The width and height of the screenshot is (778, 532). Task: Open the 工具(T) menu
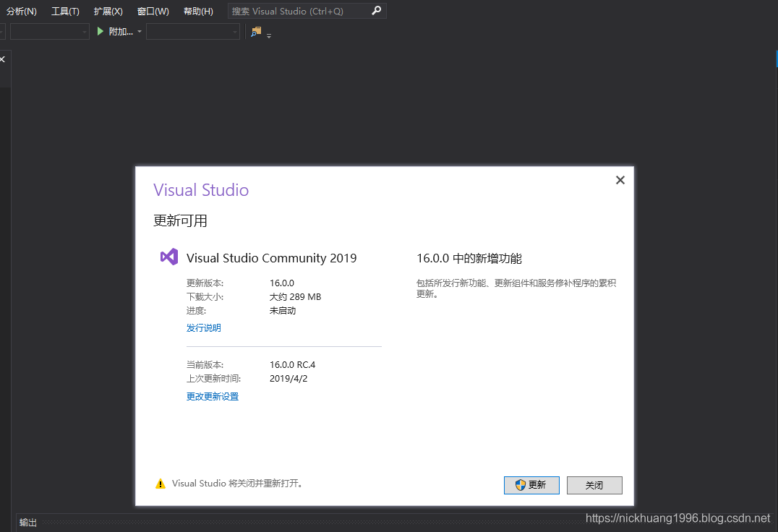[x=65, y=11]
